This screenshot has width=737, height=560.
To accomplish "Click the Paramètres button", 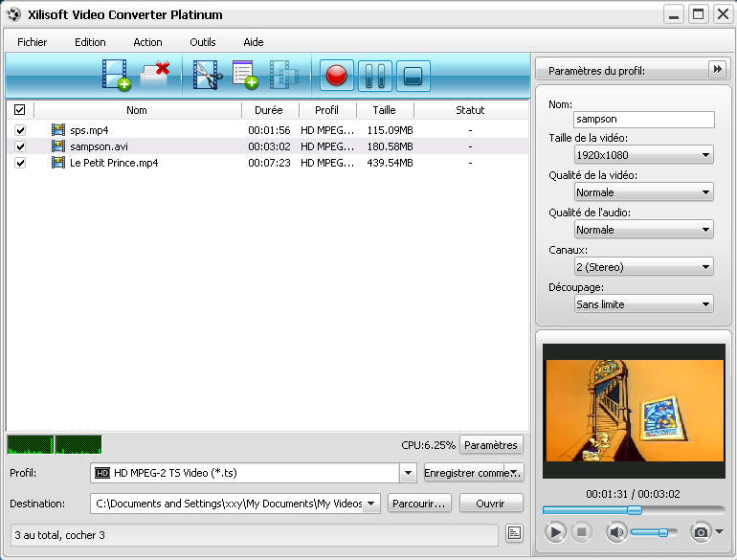I will click(491, 445).
